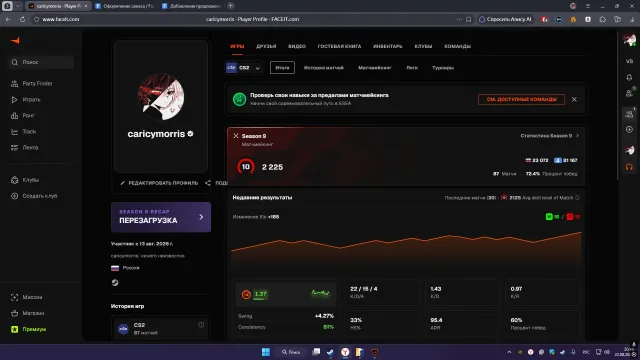Click the FACEIT logo in the sidebar
Screen dimensions: 640x360
15,40
